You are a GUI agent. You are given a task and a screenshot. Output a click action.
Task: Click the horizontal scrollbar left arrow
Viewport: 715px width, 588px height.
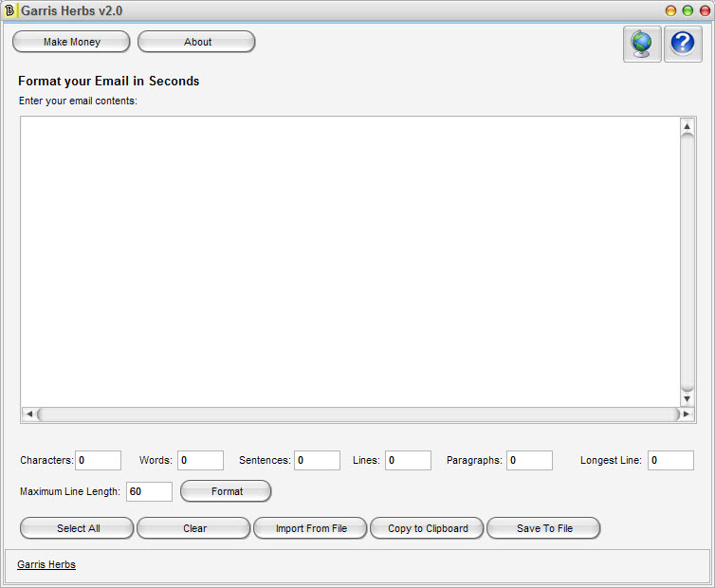28,414
